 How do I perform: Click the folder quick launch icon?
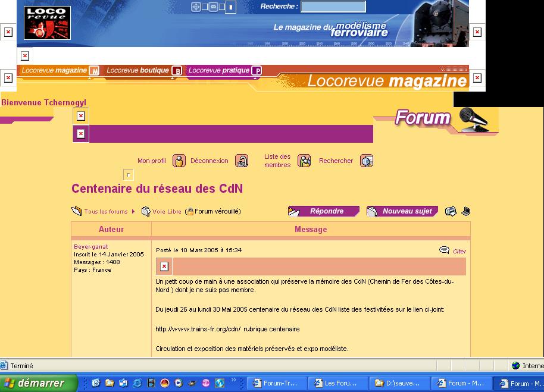pyautogui.click(x=110, y=383)
